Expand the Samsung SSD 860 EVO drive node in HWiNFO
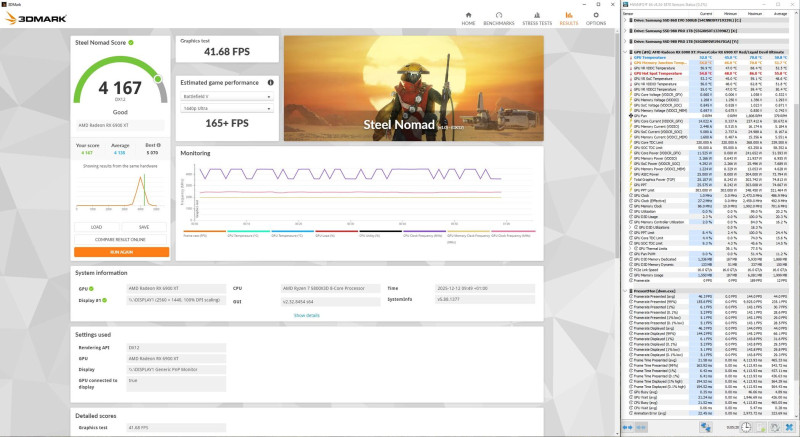 pyautogui.click(x=626, y=20)
